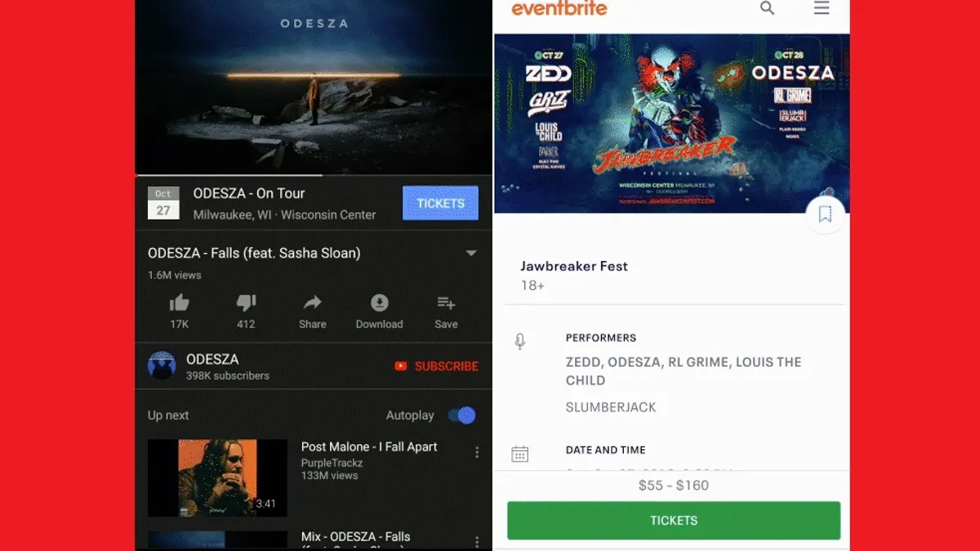This screenshot has width=980, height=551.
Task: Open the ODESZA channel avatar
Action: (x=162, y=366)
